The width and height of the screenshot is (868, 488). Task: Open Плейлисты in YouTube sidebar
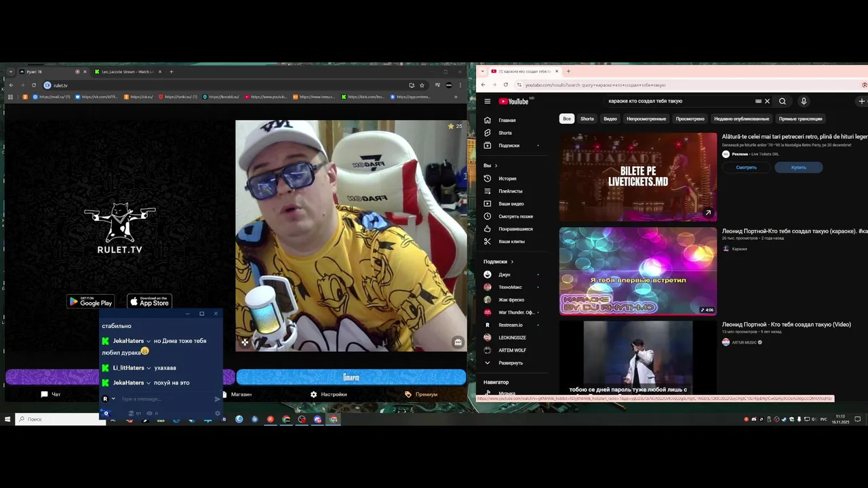pos(512,191)
